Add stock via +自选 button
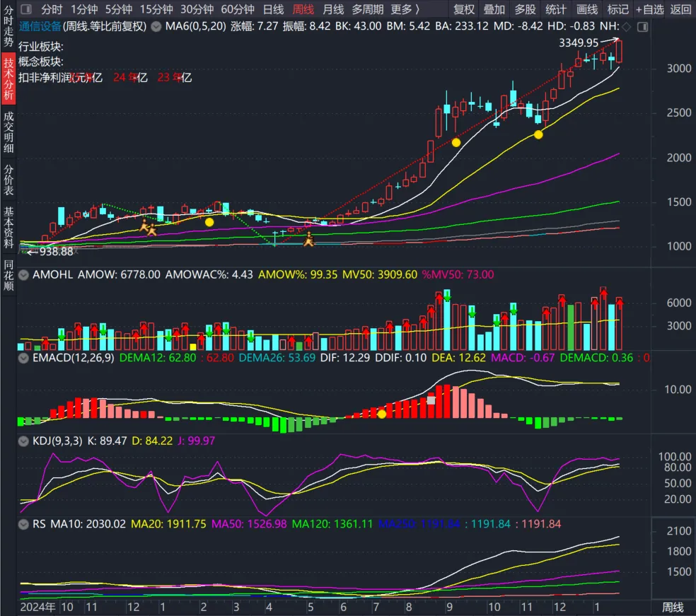The height and width of the screenshot is (616, 696). [x=649, y=9]
